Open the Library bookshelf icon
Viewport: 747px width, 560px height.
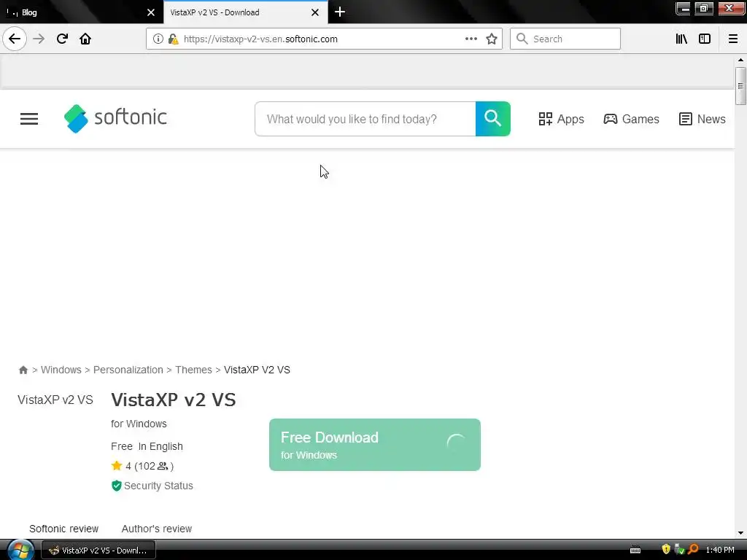tap(681, 39)
